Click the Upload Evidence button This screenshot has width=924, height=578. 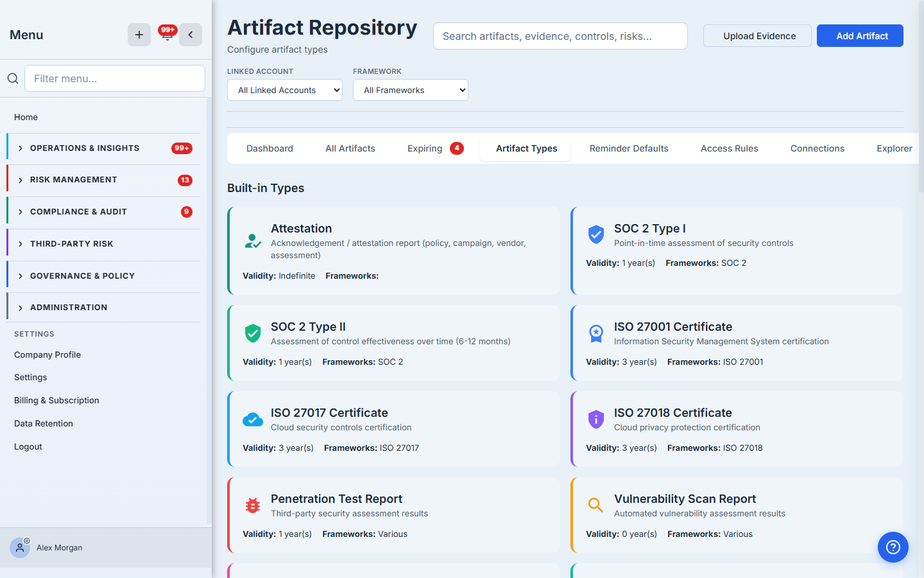click(757, 36)
